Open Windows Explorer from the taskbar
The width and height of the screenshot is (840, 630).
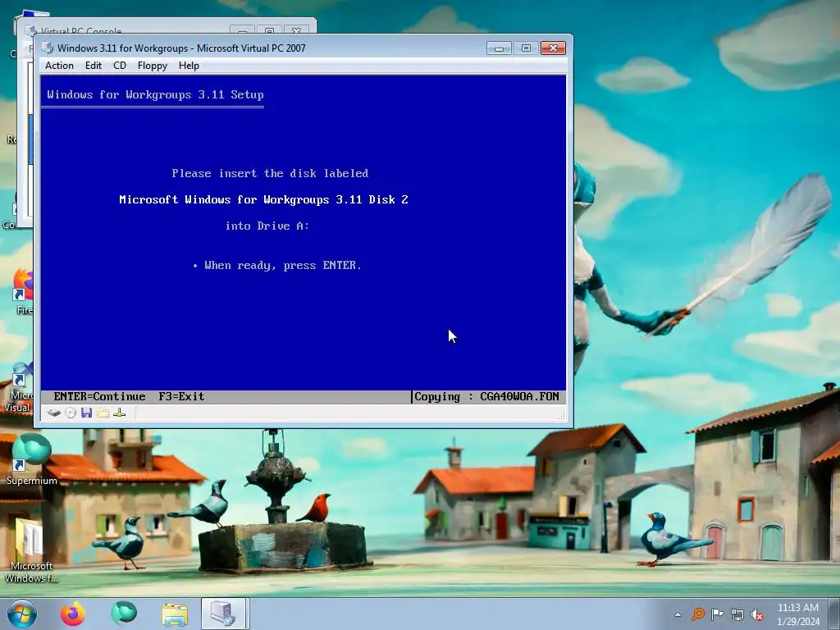[x=175, y=614]
